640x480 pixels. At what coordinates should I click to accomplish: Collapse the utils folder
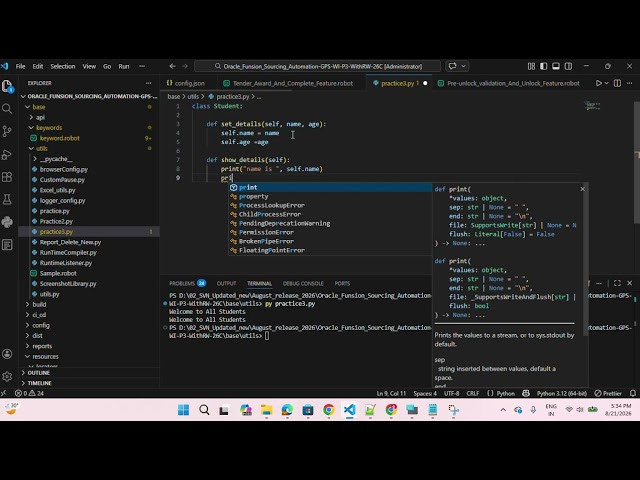coord(31,149)
